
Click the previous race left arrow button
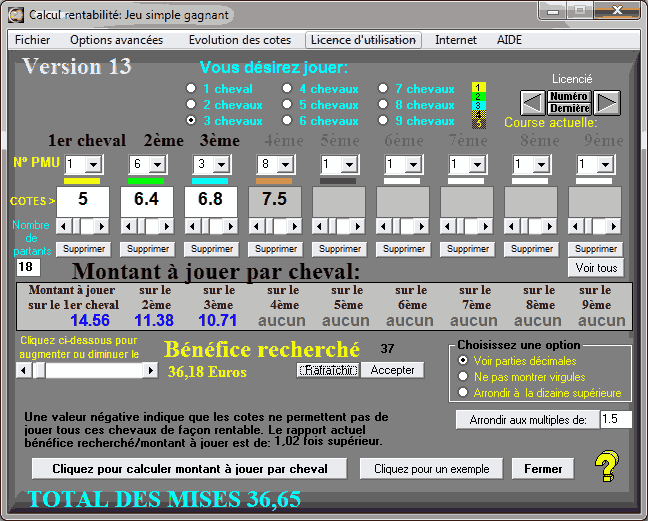tap(532, 102)
